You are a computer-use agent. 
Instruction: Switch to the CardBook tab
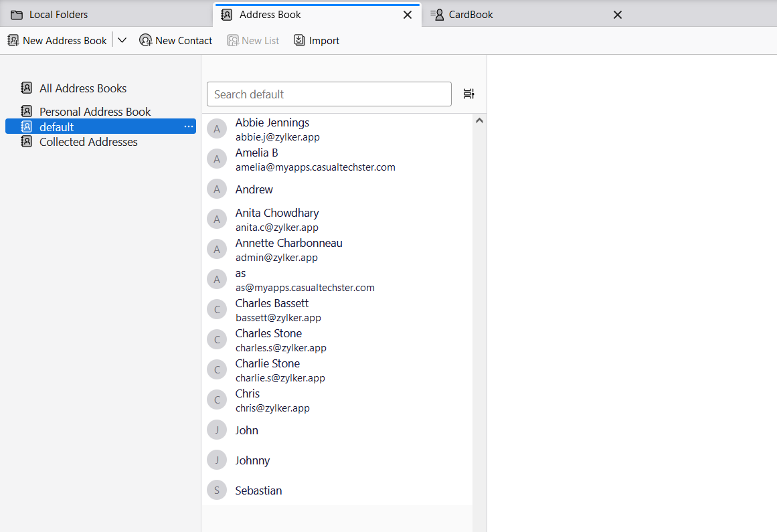[525, 15]
